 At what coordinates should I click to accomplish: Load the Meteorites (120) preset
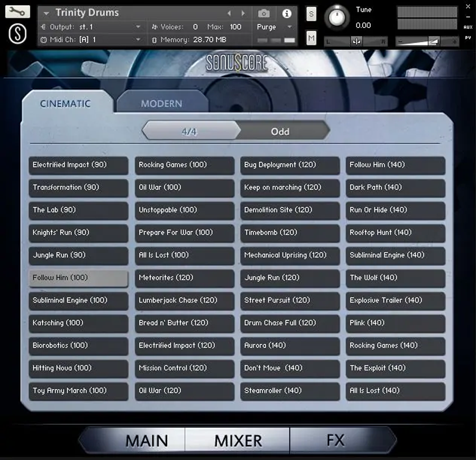tap(185, 278)
